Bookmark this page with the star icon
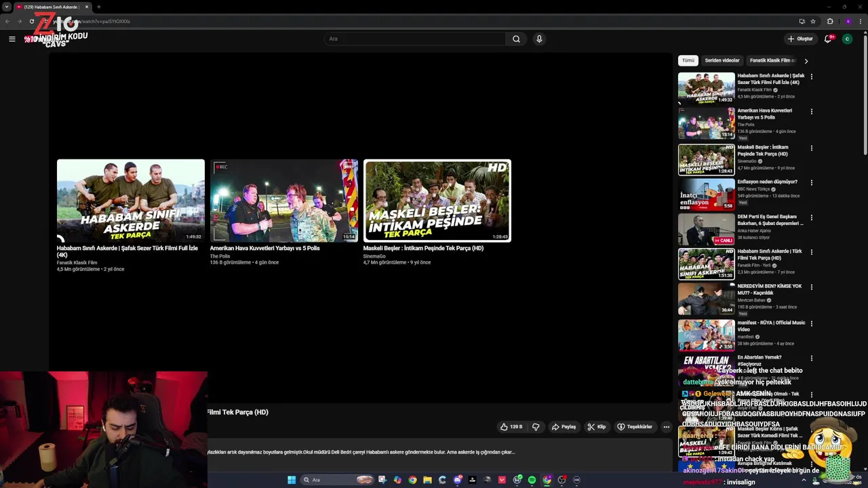Viewport: 868px width, 488px height. click(813, 21)
